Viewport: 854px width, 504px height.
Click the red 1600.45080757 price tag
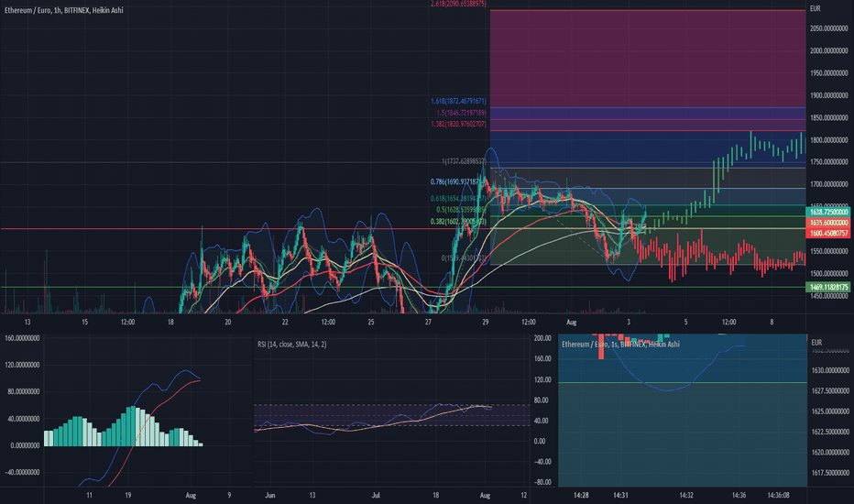coord(827,233)
